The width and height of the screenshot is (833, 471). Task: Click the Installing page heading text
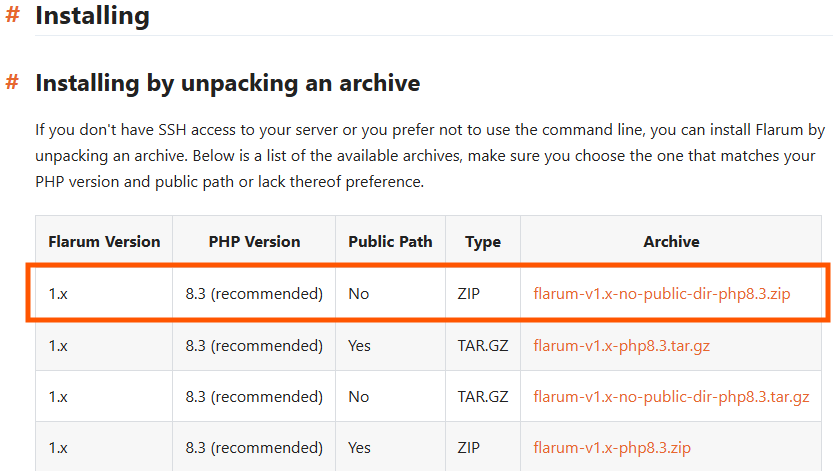[x=92, y=16]
